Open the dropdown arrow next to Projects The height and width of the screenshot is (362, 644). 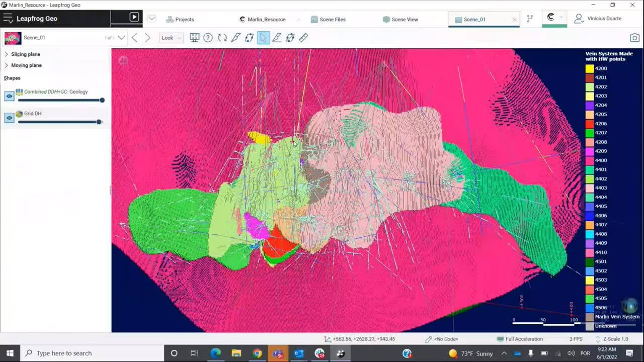pyautogui.click(x=151, y=19)
